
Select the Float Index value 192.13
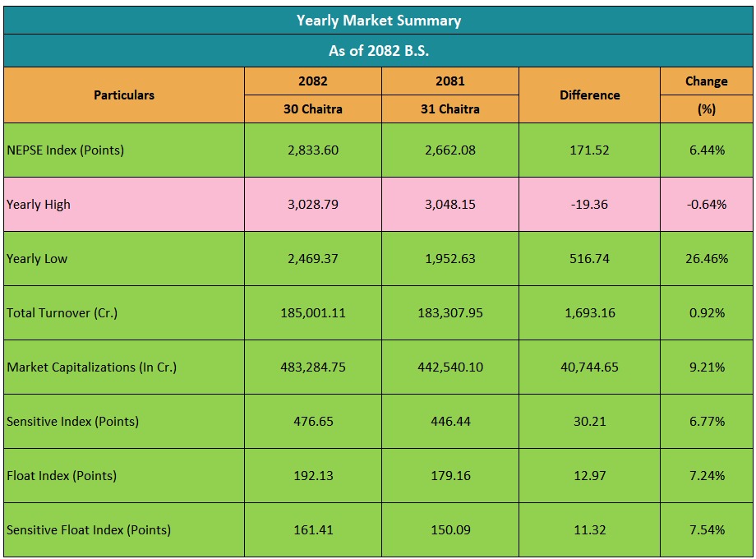click(x=312, y=476)
